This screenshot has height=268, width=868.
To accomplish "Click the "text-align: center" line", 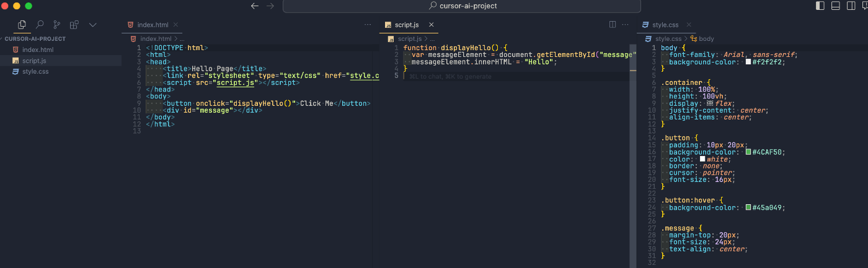I will click(709, 249).
